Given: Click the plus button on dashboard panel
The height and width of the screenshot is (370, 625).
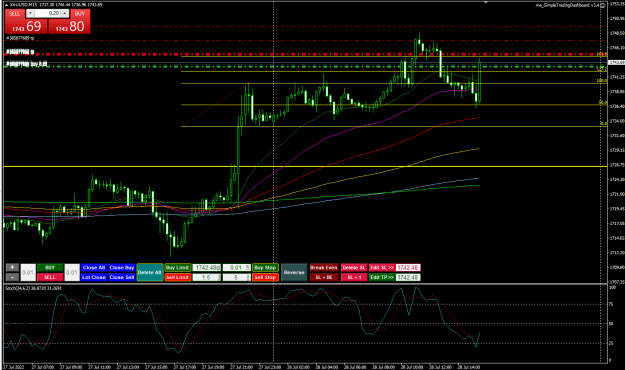Looking at the screenshot, I should (12, 267).
